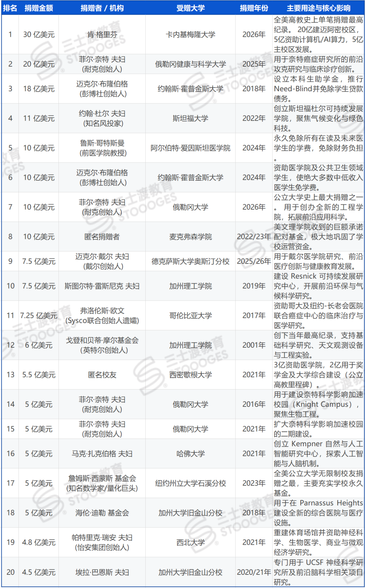Click year cell '2016年'
The height and width of the screenshot is (588, 365).
coord(254,404)
